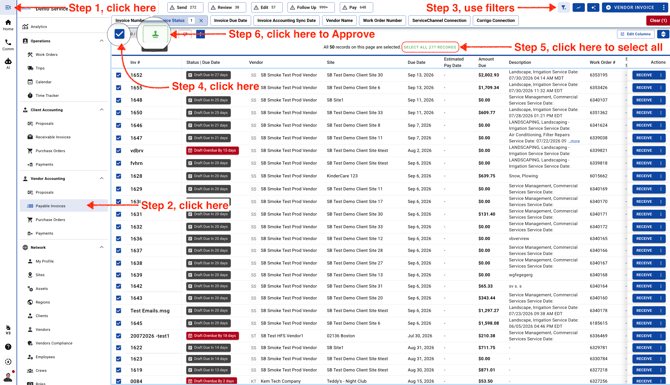The image size is (670, 385).
Task: Click the Vendor Invoice button
Action: coord(631,7)
